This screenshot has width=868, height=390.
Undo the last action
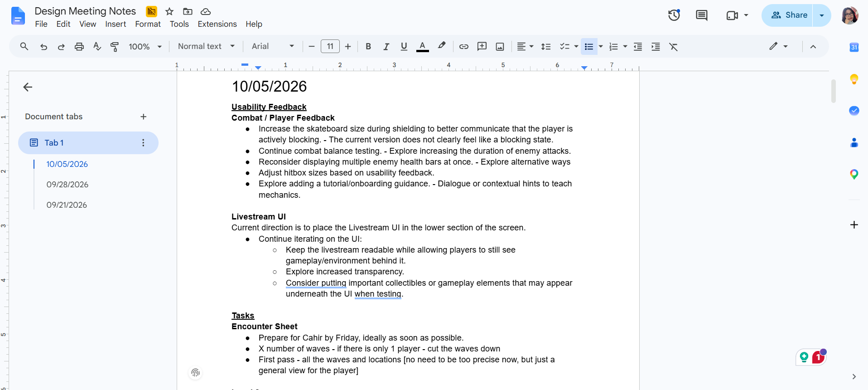pyautogui.click(x=43, y=46)
